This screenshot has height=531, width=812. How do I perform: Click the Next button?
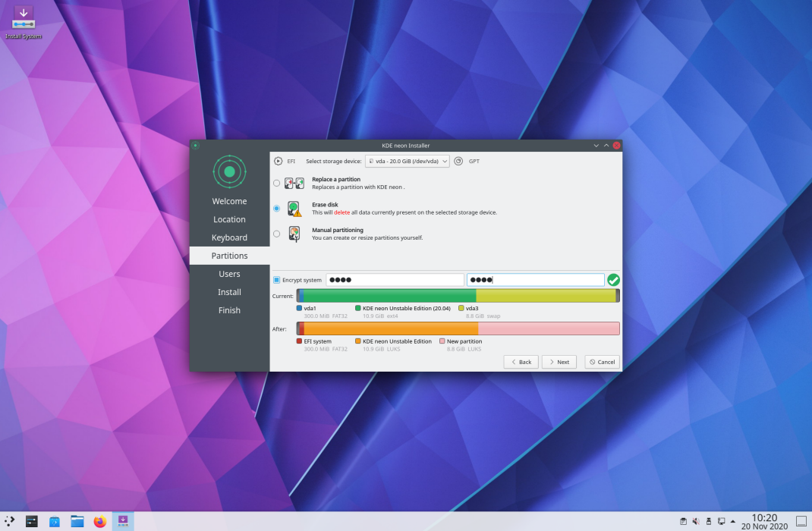pyautogui.click(x=559, y=362)
